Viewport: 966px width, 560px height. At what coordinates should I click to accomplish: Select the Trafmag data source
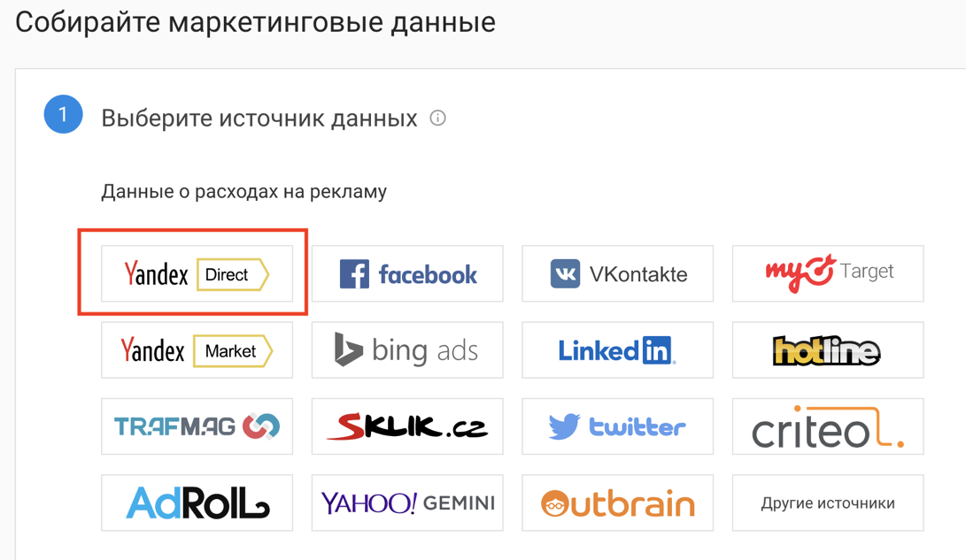pos(197,426)
